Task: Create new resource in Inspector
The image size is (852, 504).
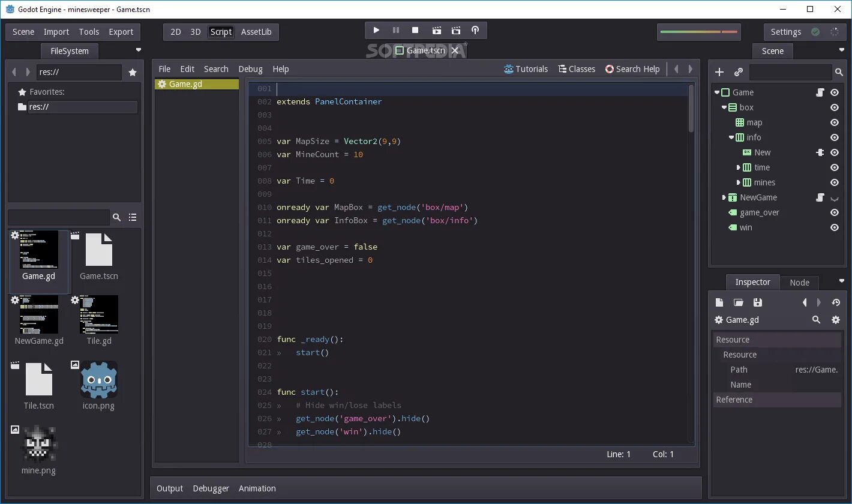Action: (x=719, y=302)
